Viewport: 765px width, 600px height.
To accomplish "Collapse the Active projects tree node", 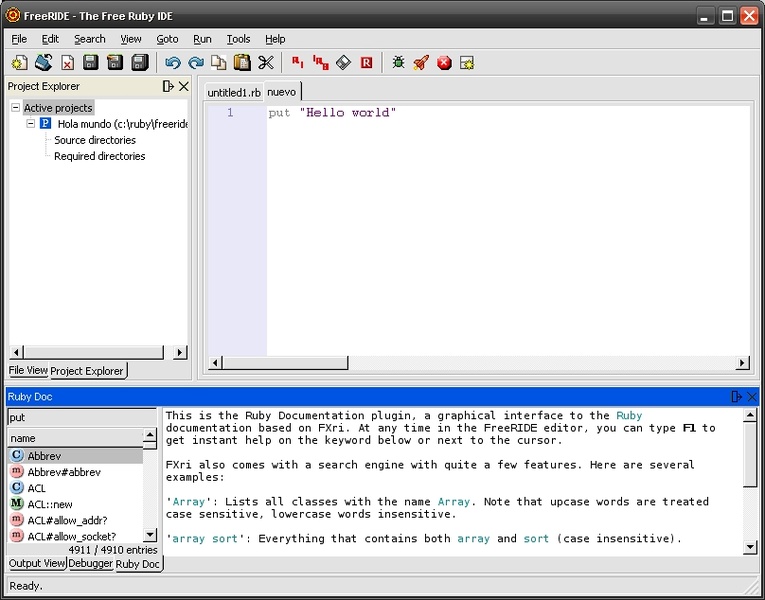I will [16, 107].
